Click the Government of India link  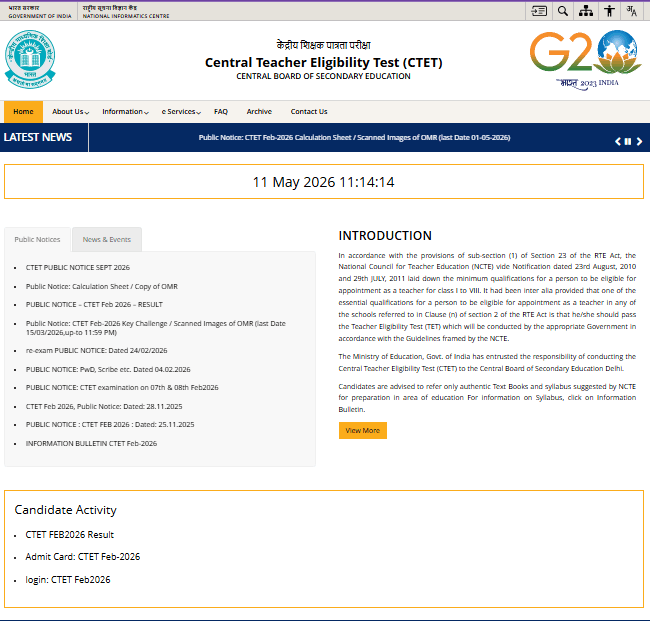click(x=40, y=12)
